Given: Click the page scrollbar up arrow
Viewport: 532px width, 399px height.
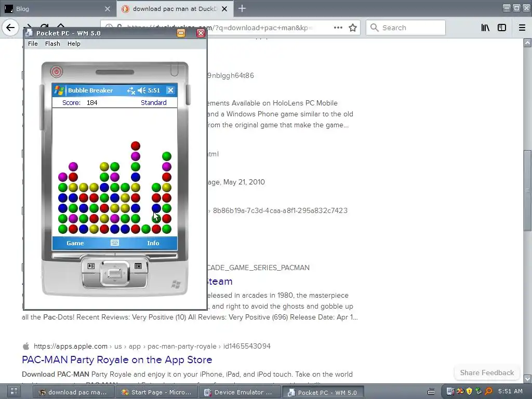Looking at the screenshot, I should pos(527,43).
